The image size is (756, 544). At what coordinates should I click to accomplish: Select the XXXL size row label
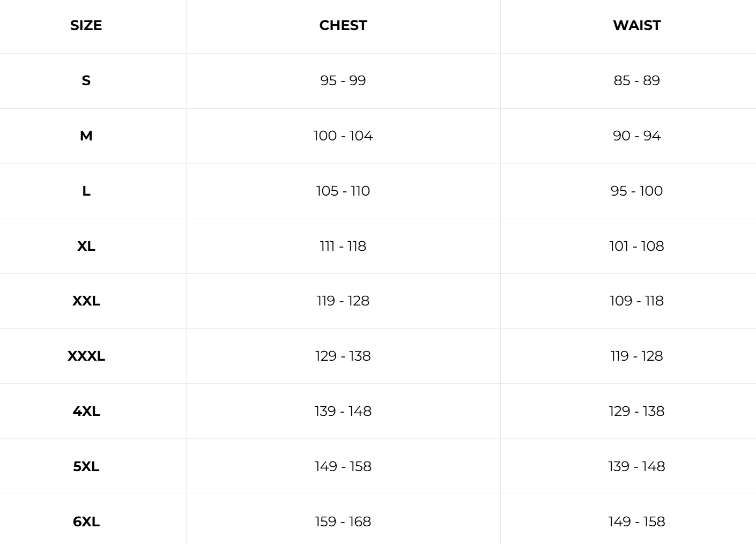tap(86, 356)
